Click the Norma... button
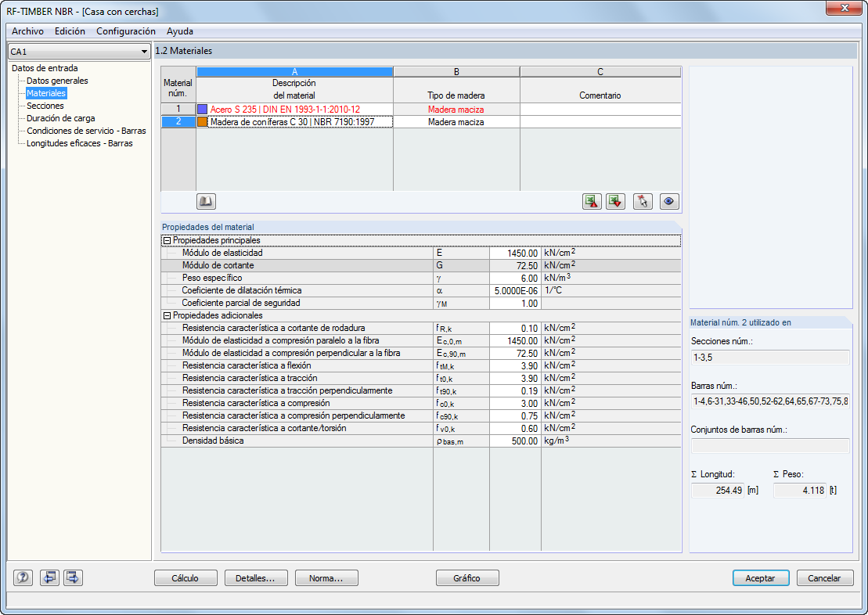 tap(326, 578)
